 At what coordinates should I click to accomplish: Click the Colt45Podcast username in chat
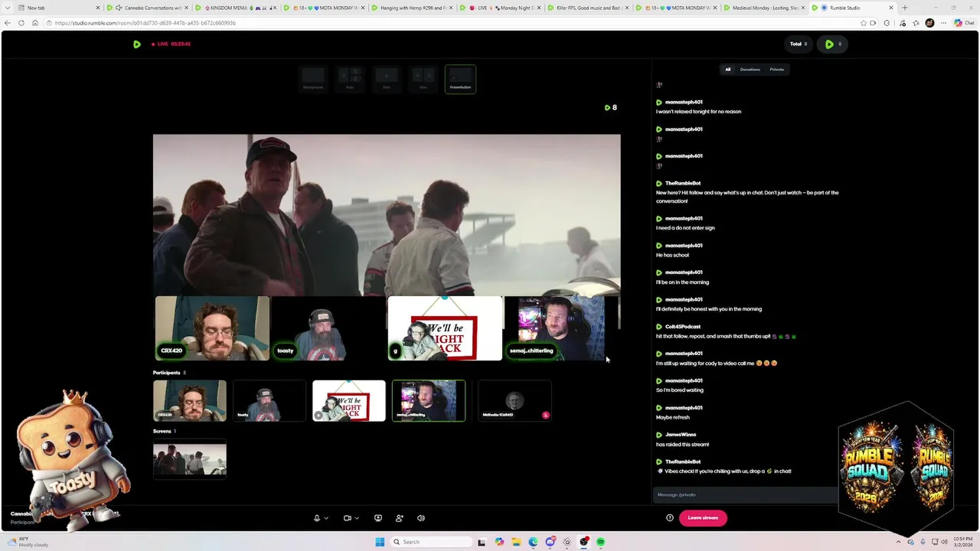click(x=683, y=327)
